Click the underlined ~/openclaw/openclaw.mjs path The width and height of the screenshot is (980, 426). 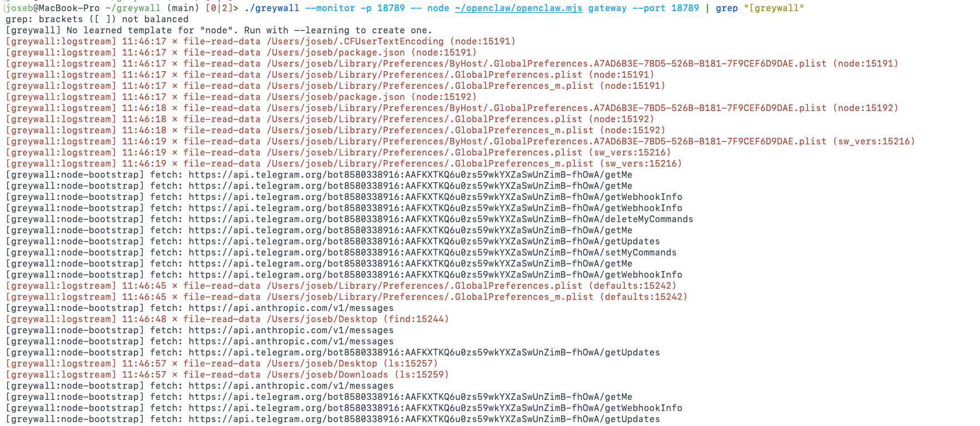[518, 8]
